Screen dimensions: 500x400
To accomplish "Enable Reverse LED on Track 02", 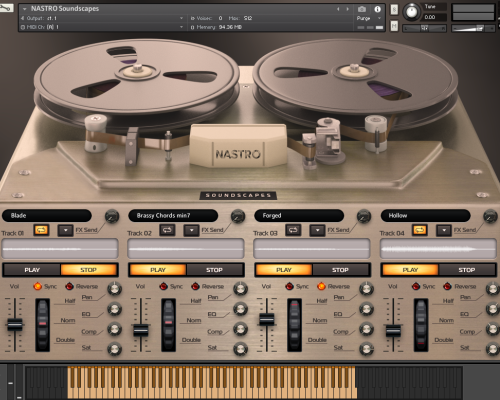I will coord(195,286).
